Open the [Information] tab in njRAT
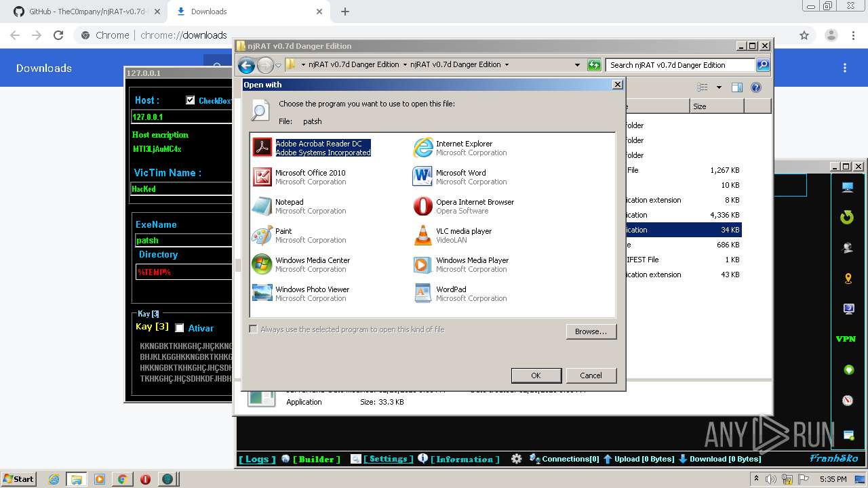This screenshot has height=488, width=868. point(465,459)
